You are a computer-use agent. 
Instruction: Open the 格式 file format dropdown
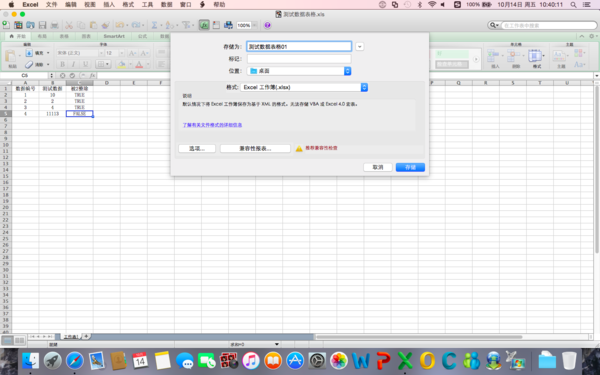click(304, 87)
